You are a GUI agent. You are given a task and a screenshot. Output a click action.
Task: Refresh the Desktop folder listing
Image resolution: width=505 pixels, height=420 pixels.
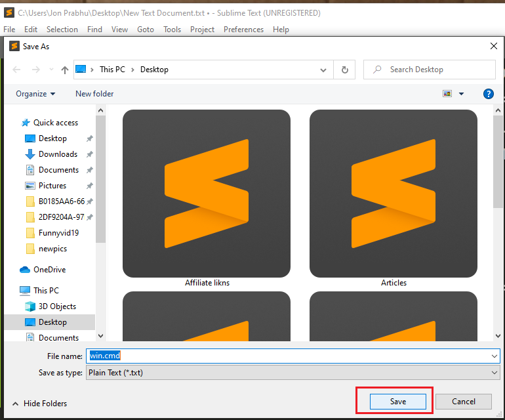344,70
